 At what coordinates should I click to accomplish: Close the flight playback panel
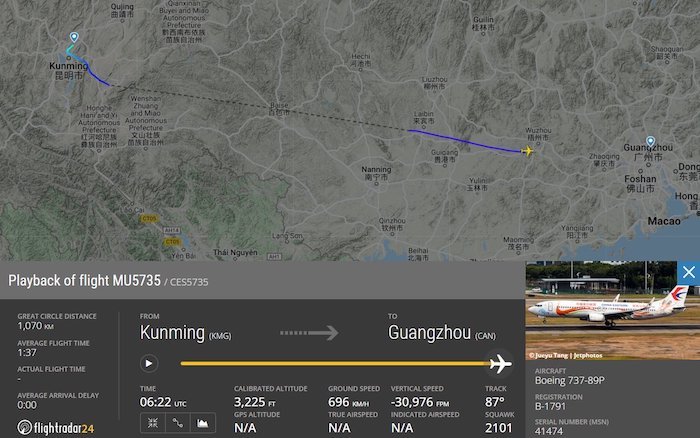click(x=688, y=272)
